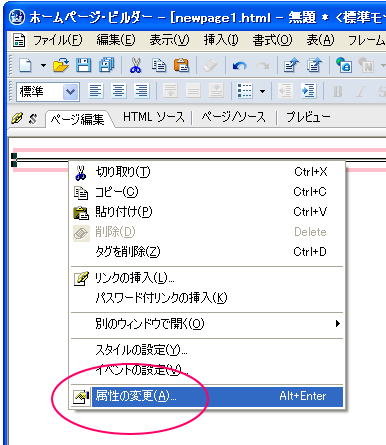Screen dimensions: 386x445
Task: Open the ファイル(F) menu
Action: click(57, 40)
